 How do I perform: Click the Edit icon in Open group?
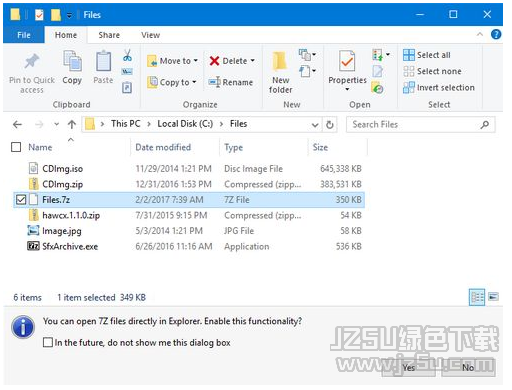point(377,71)
